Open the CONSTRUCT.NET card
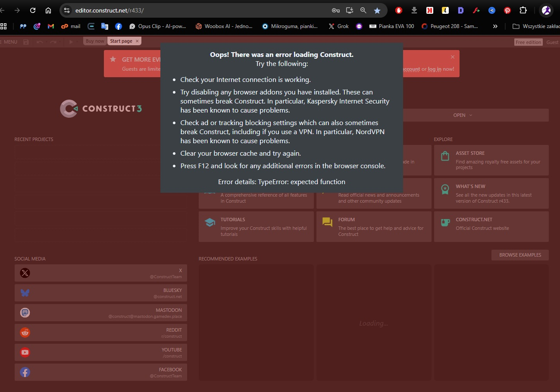The width and height of the screenshot is (560, 392). tap(491, 226)
